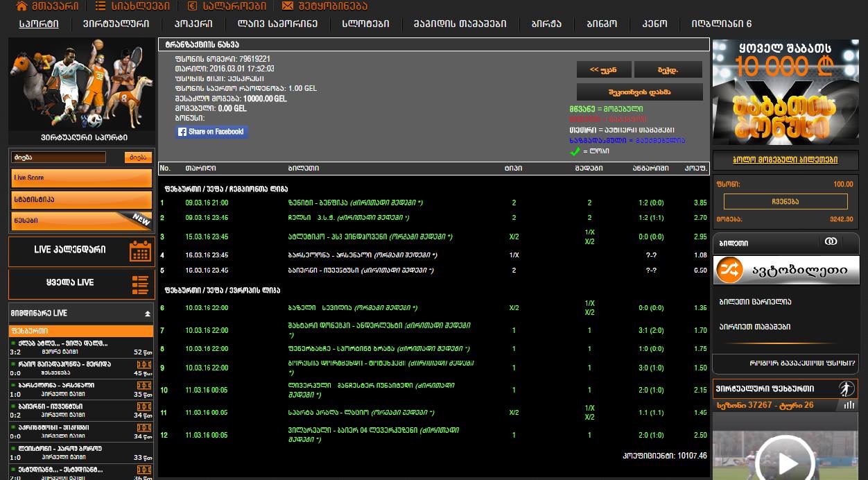This screenshot has height=480, width=868.
Task: Open the LIVE calendar icon
Action: (140, 250)
